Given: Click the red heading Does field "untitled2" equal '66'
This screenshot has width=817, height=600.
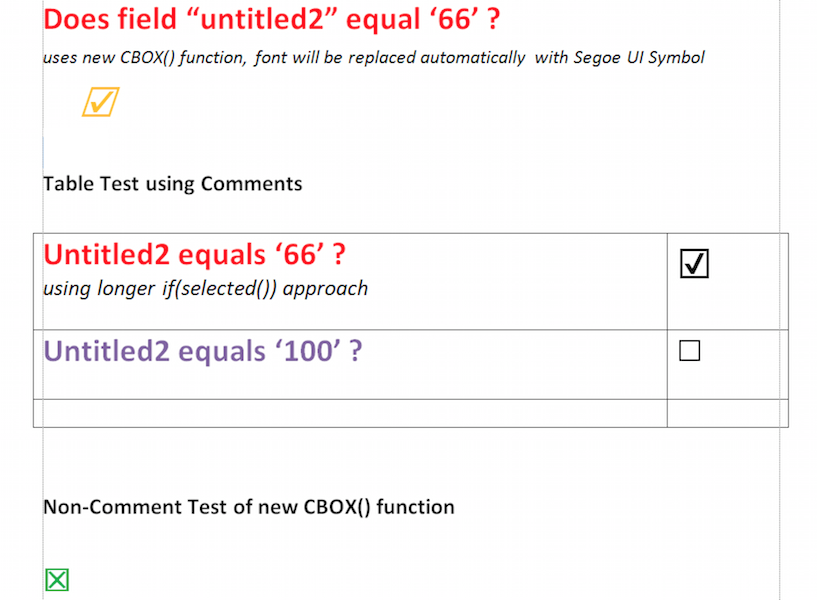Looking at the screenshot, I should point(271,19).
